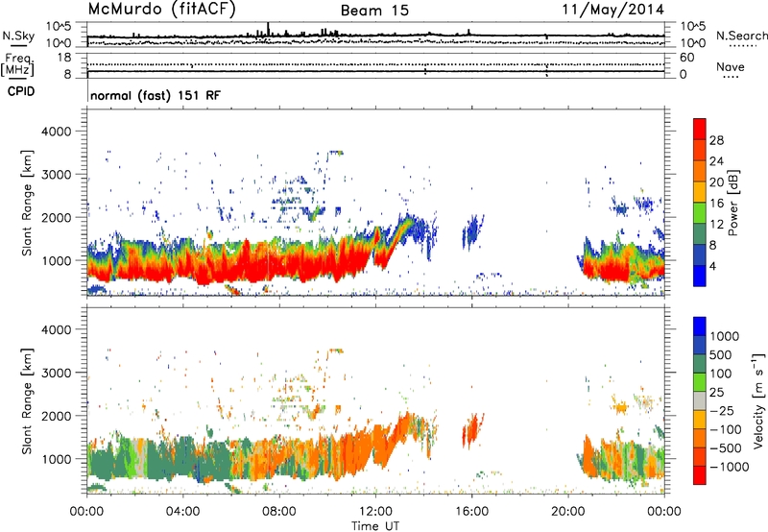768x532 pixels.
Task: Click the "16:00" time tick label
Action: pos(471,512)
